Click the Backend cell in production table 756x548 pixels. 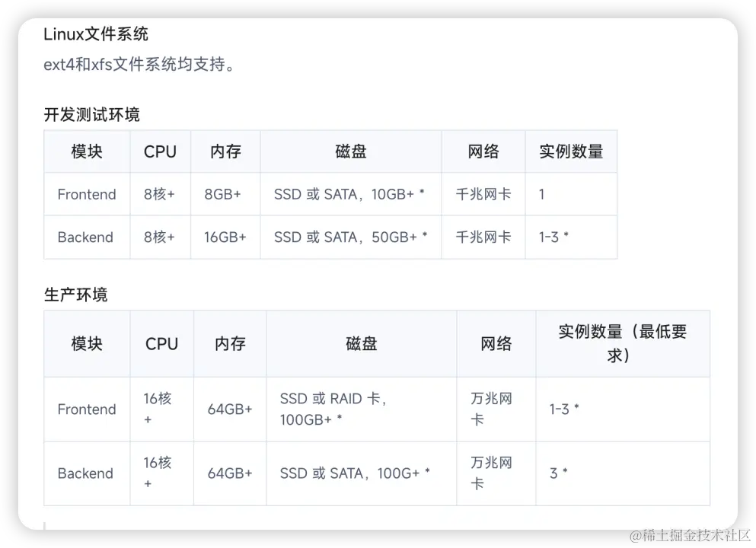(x=85, y=473)
